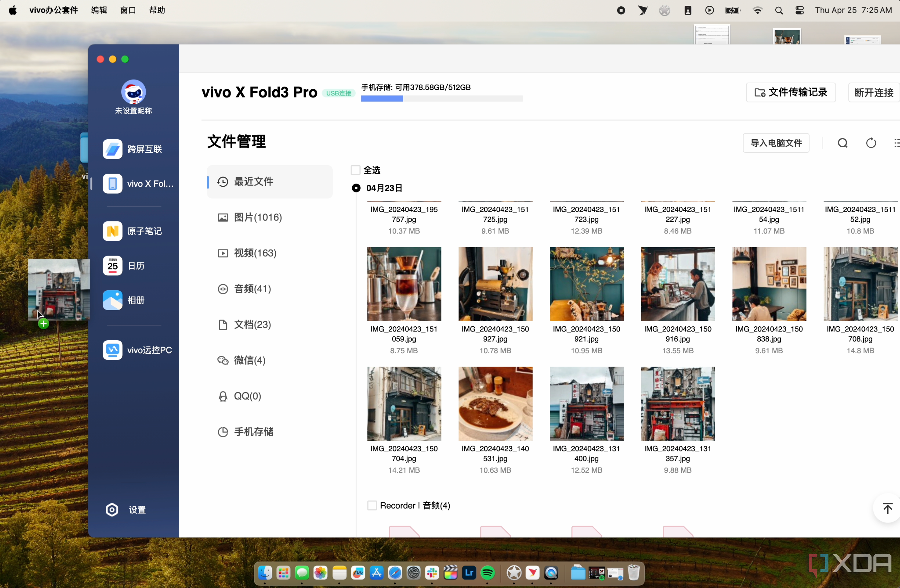
Task: Open Control Center in menu bar
Action: 800,10
